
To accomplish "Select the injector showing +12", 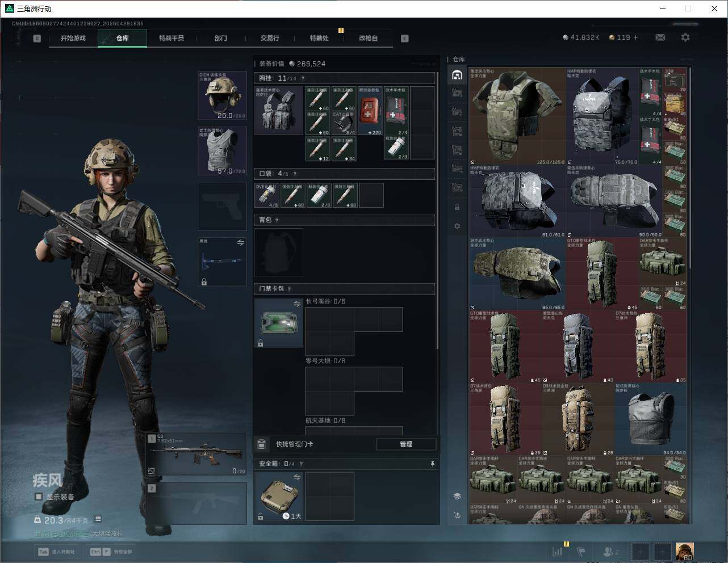I will (318, 148).
